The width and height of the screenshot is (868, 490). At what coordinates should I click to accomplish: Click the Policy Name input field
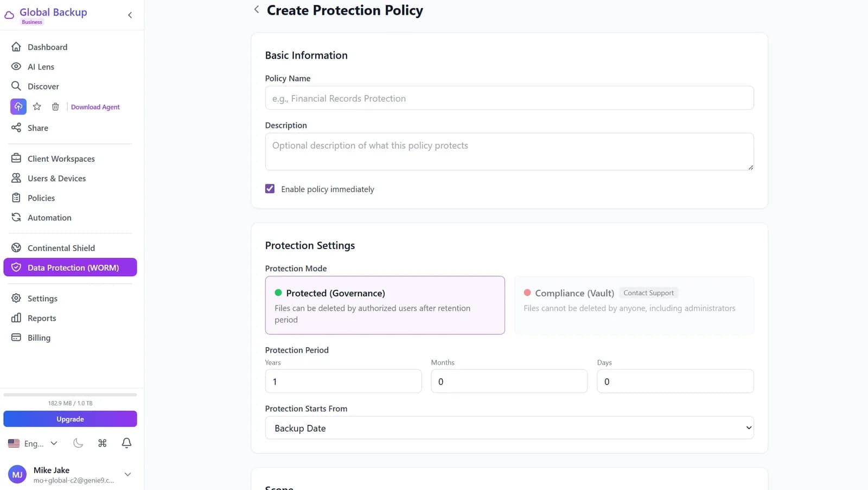(509, 98)
